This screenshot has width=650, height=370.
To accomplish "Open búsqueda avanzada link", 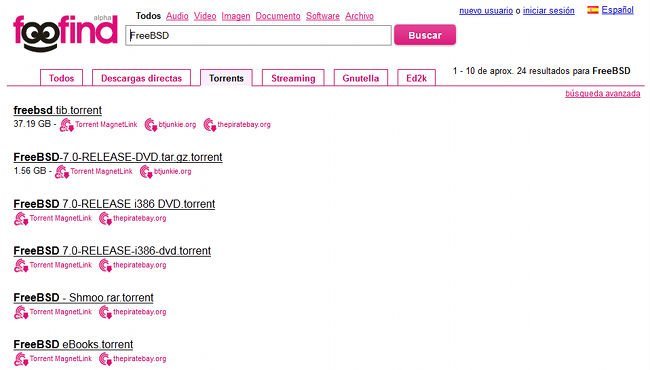I will (602, 93).
